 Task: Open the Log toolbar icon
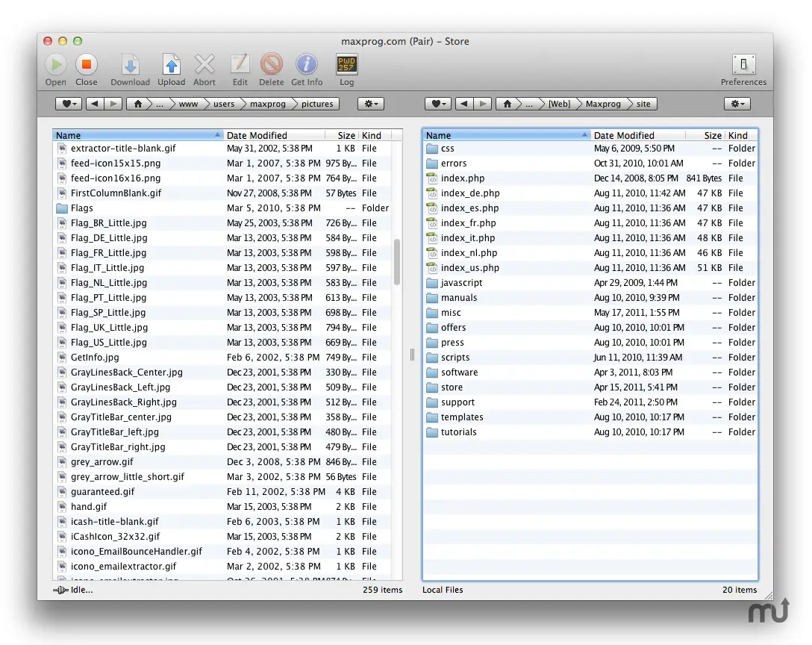click(x=346, y=65)
